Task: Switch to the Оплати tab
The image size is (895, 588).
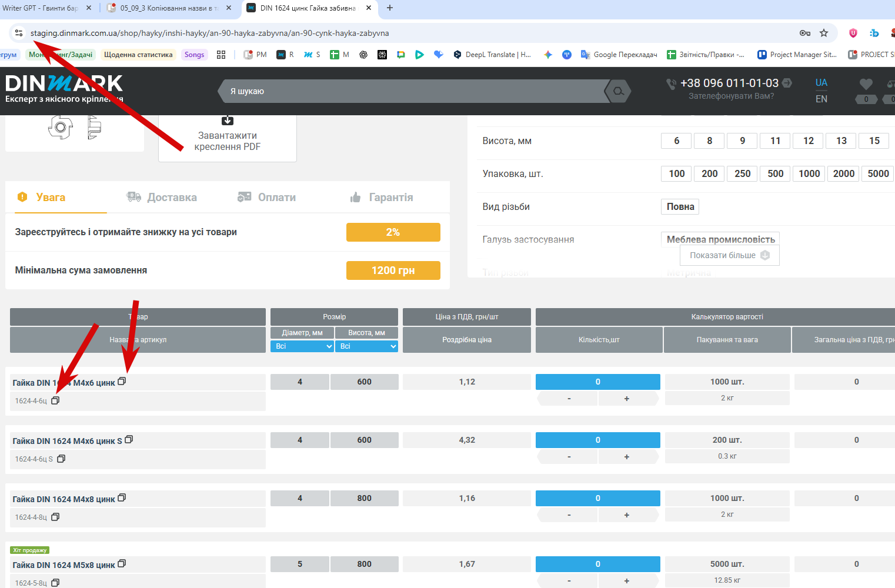Action: [x=266, y=198]
